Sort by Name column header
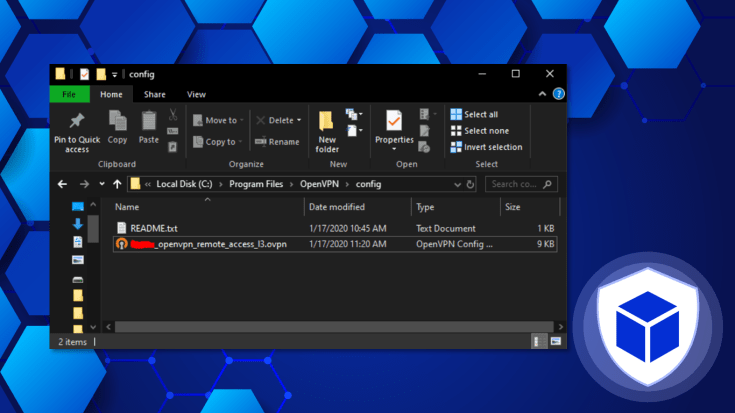Screen dimensions: 735x413 tap(208, 207)
